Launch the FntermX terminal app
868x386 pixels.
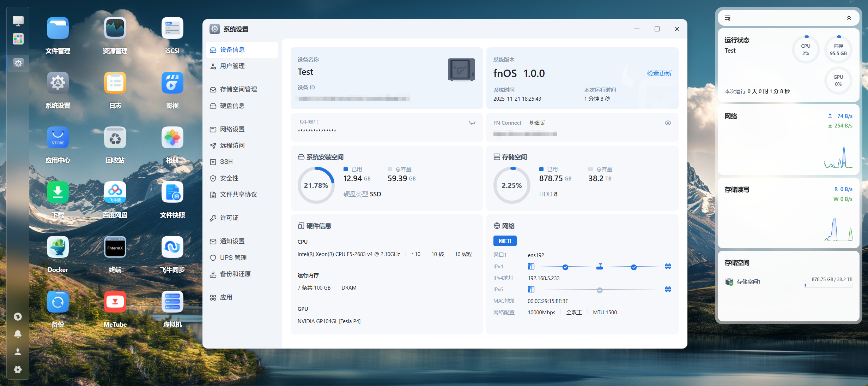115,247
